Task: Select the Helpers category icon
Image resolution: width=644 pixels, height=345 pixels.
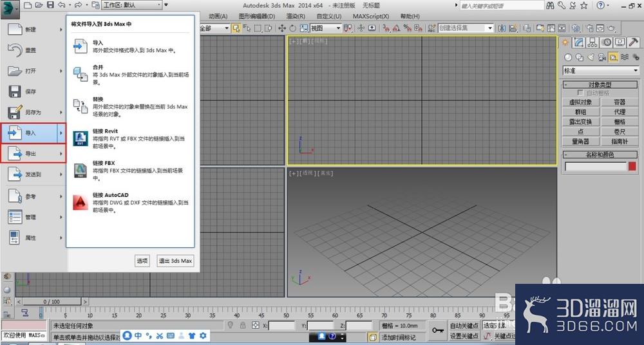Action: coord(613,57)
